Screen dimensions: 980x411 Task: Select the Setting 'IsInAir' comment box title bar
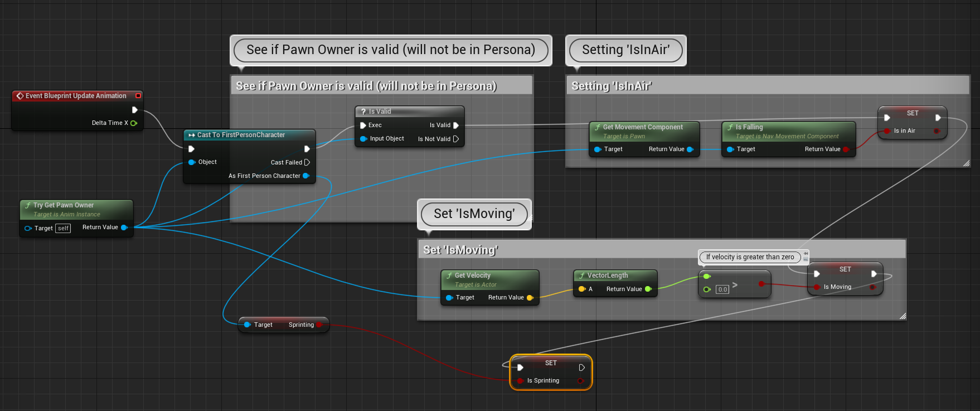coord(768,85)
